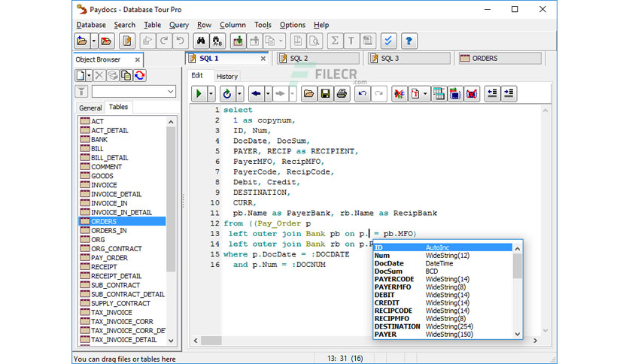Click the close database red folder icon
Viewport: 629px width, 364px height.
click(106, 41)
